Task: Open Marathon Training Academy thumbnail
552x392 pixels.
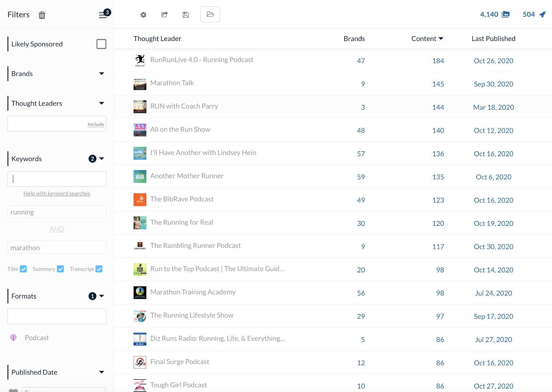Action: pos(140,293)
